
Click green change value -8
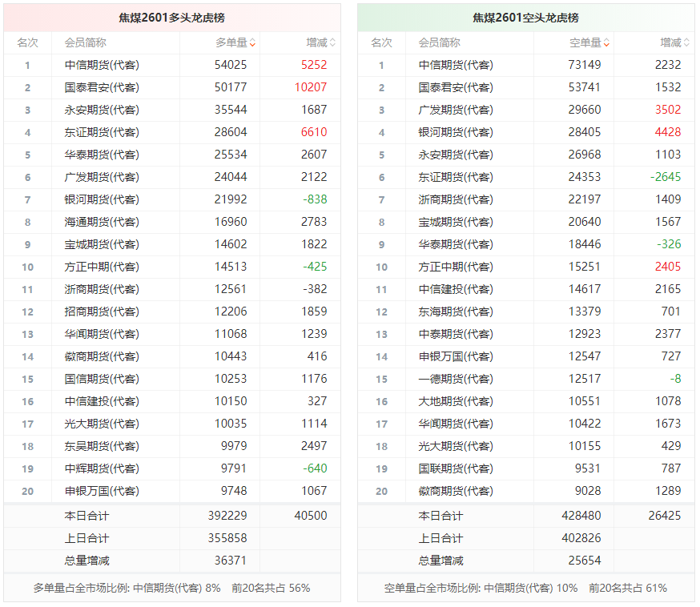coord(675,379)
